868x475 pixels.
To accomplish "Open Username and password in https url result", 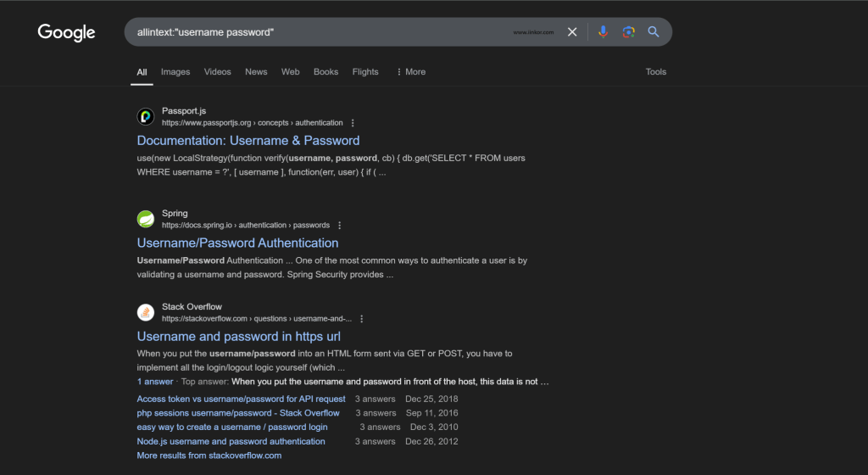I will click(238, 337).
